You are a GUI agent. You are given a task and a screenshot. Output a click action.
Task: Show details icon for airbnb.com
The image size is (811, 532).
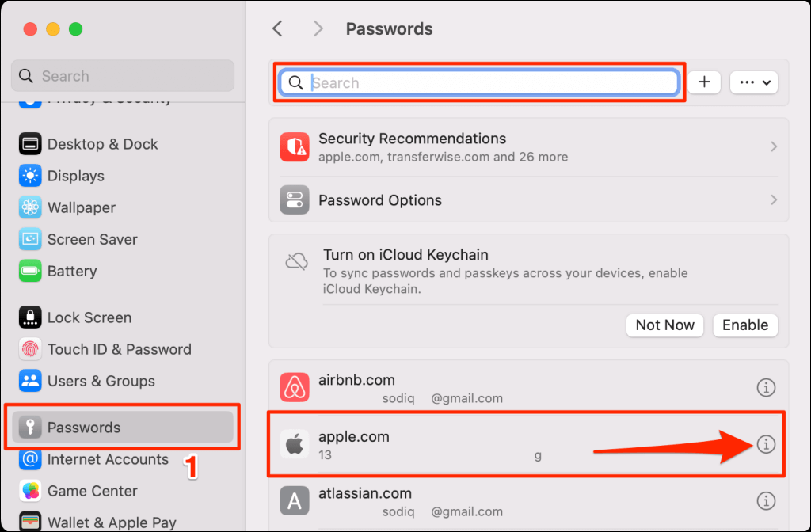(x=766, y=387)
